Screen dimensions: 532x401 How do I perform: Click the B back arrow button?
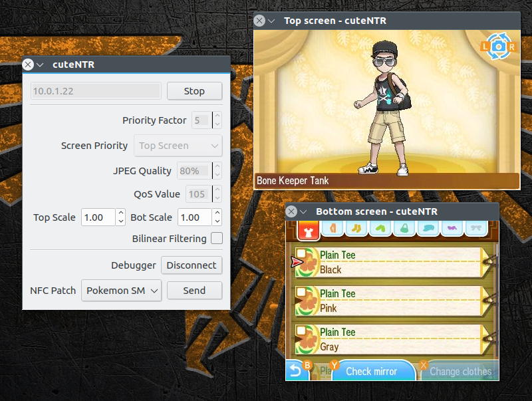297,370
